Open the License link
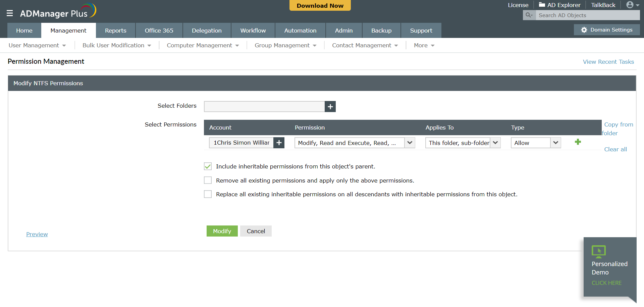The width and height of the screenshot is (644, 307). coord(518,5)
